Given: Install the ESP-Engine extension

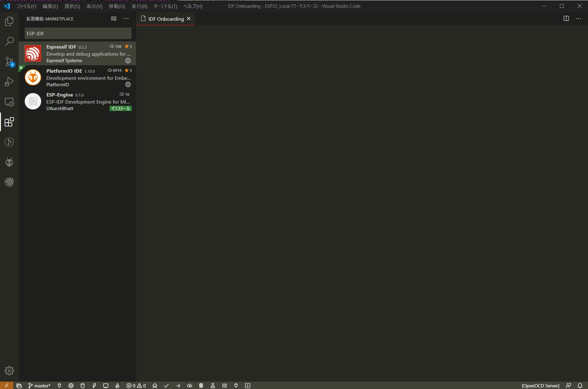Looking at the screenshot, I should pos(121,109).
